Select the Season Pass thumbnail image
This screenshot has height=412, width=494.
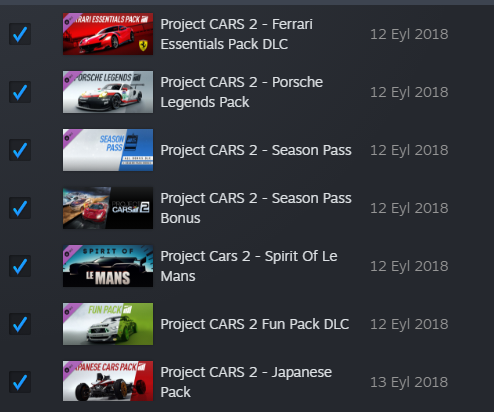(108, 150)
